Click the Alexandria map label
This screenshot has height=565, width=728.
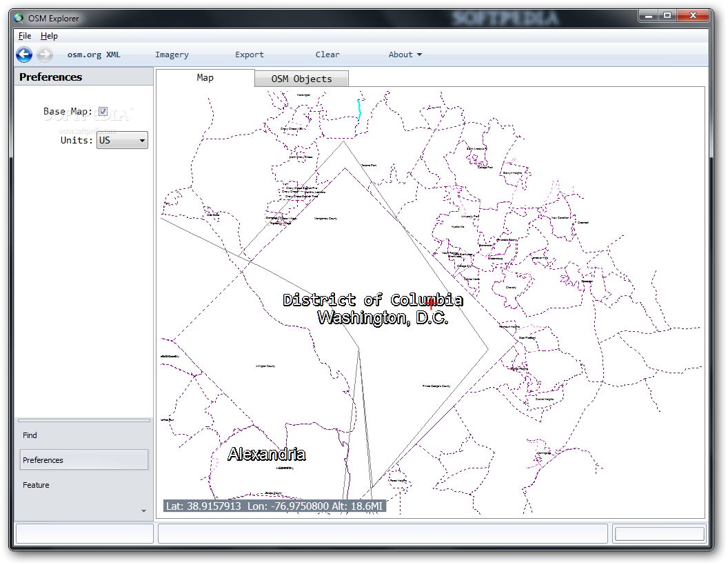[x=267, y=454]
